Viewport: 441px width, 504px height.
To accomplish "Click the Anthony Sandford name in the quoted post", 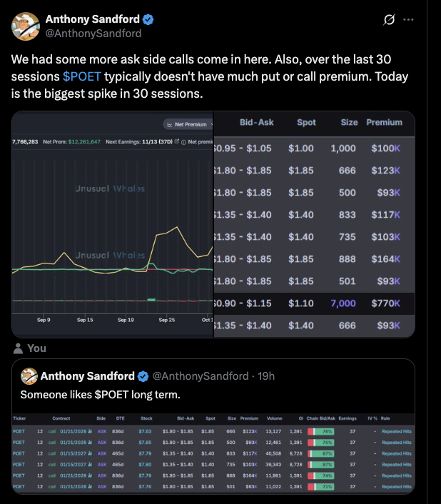I will (87, 376).
